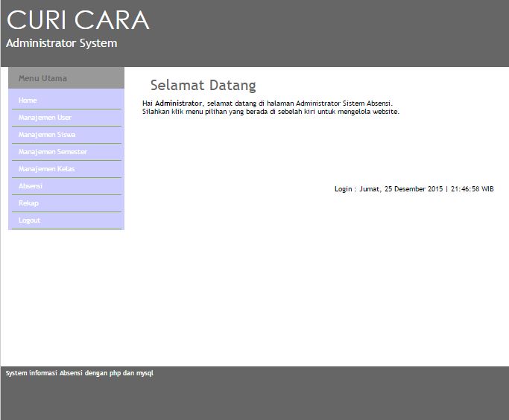Open the Manajemen Kelas page

(46, 169)
